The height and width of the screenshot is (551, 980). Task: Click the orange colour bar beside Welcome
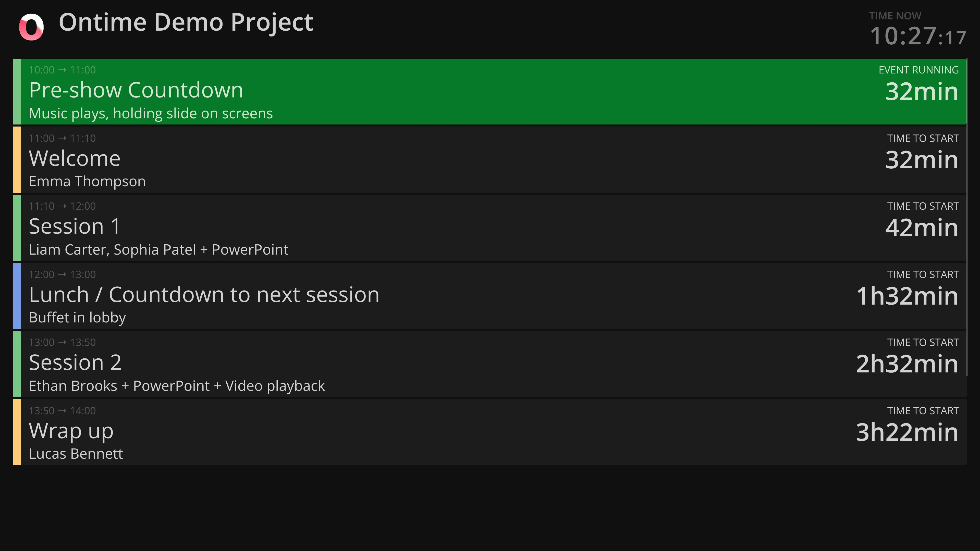pos(17,160)
